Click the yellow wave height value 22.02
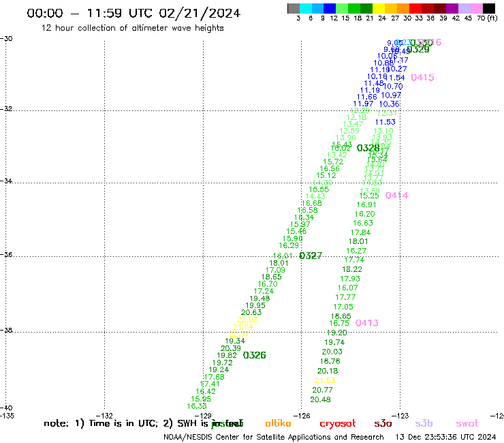The image size is (504, 443). click(x=247, y=320)
